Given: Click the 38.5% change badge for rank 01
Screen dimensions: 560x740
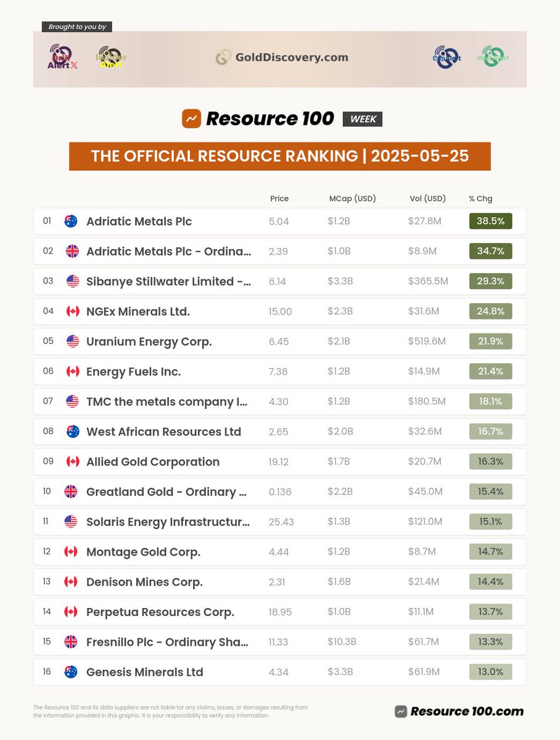Looking at the screenshot, I should coord(491,221).
